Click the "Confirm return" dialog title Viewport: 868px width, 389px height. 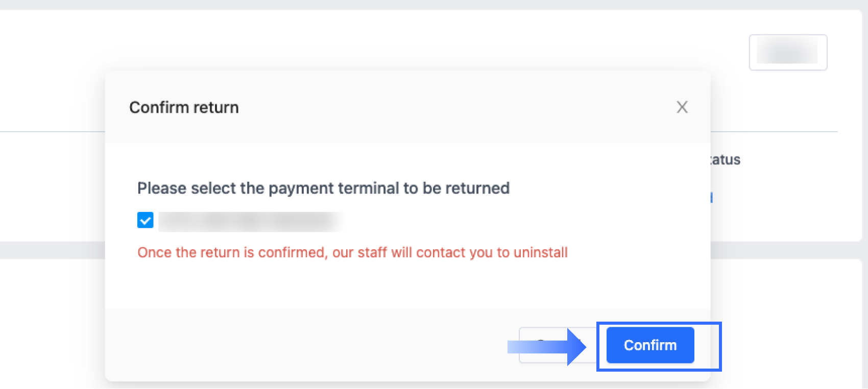[x=184, y=107]
